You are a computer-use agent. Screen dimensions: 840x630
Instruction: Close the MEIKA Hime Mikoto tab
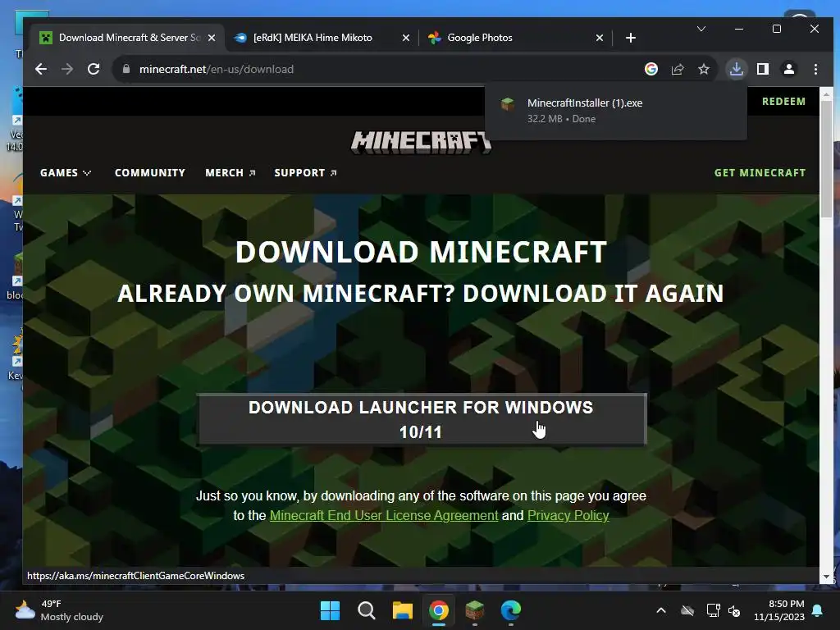pyautogui.click(x=405, y=38)
